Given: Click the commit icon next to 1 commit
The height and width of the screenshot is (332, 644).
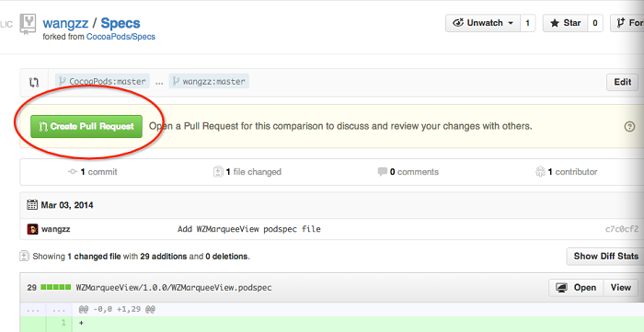Looking at the screenshot, I should (73, 172).
